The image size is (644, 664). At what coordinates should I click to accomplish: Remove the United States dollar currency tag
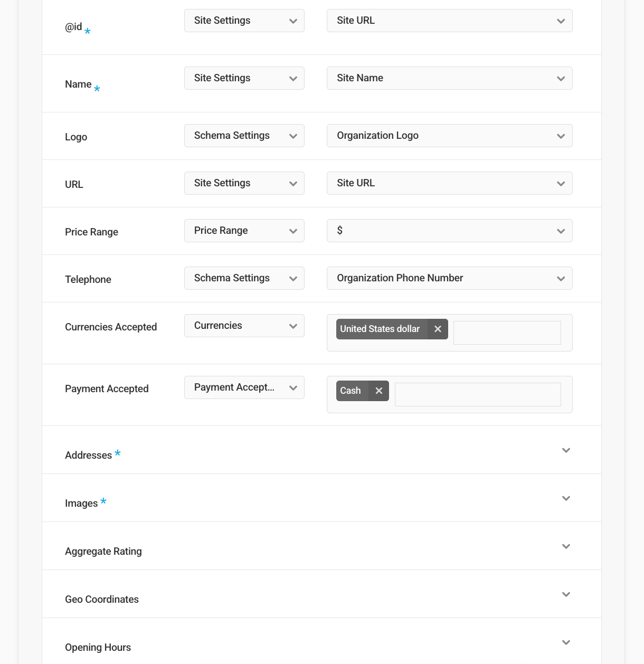point(438,329)
